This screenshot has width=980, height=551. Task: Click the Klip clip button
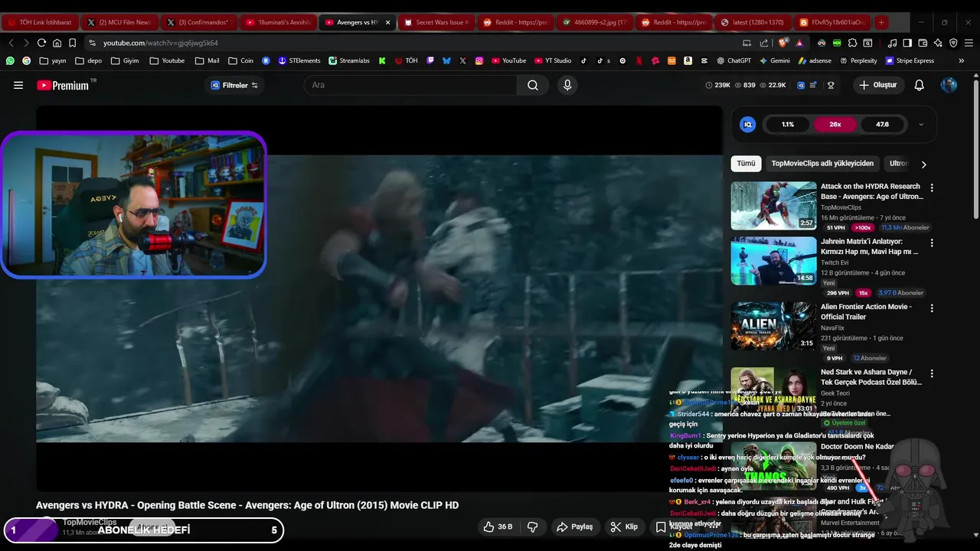(624, 527)
